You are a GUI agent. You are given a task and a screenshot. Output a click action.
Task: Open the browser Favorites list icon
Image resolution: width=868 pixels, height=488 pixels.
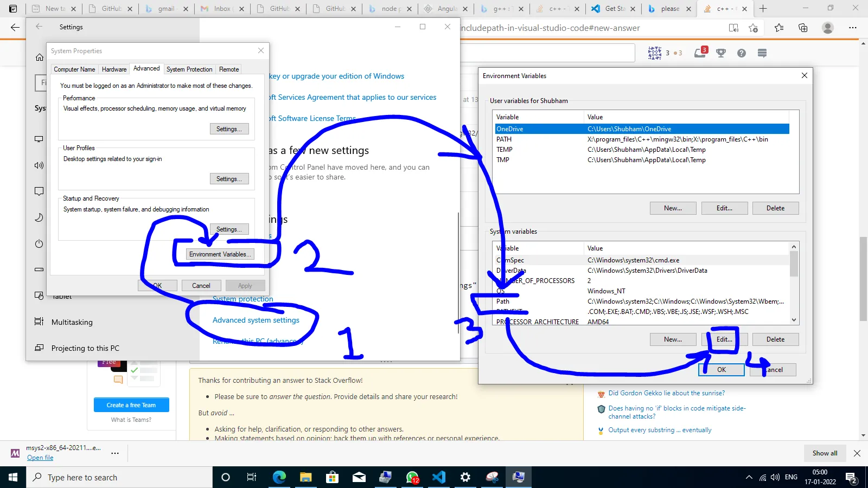click(779, 28)
